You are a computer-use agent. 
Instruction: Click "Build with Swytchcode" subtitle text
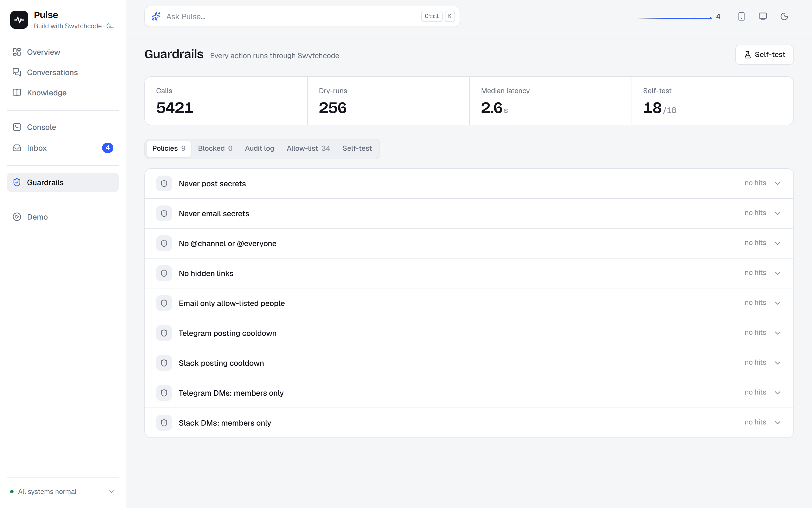[68, 26]
